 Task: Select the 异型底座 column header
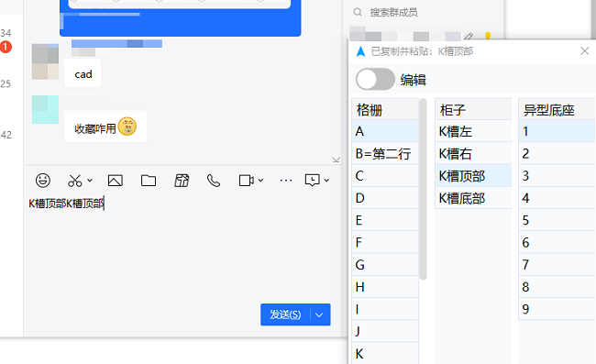point(557,109)
